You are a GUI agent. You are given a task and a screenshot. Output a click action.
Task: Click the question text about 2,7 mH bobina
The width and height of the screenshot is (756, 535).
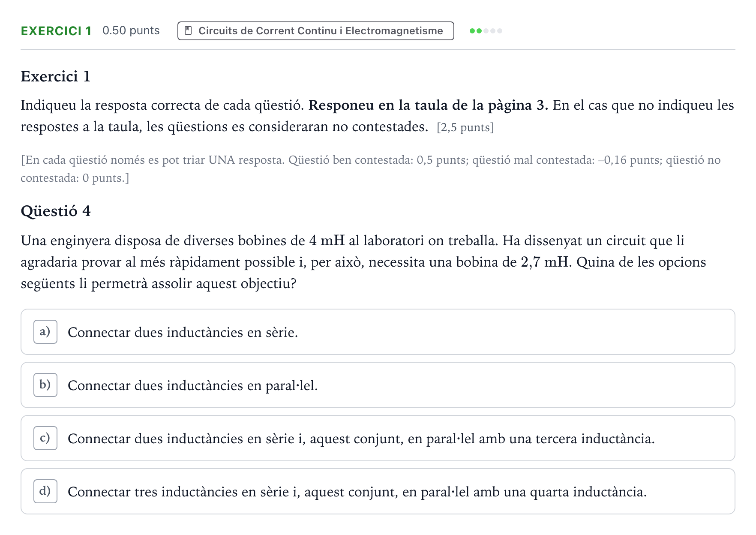363,262
